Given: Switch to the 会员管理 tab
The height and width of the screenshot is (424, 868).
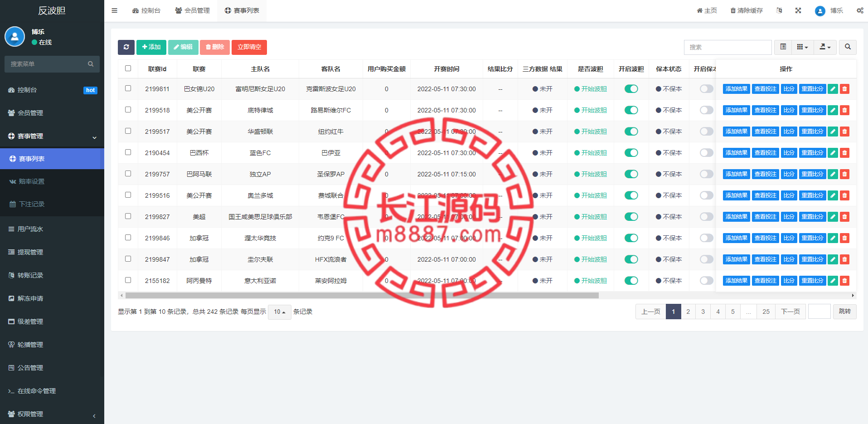Looking at the screenshot, I should point(192,10).
